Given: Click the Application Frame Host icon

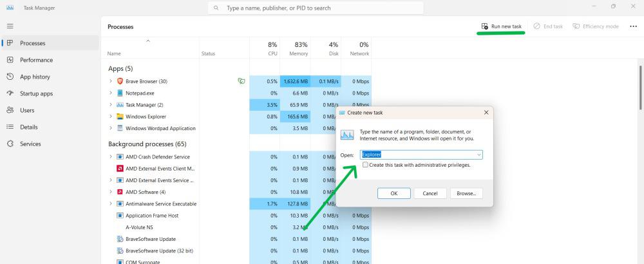Looking at the screenshot, I should pyautogui.click(x=120, y=216).
